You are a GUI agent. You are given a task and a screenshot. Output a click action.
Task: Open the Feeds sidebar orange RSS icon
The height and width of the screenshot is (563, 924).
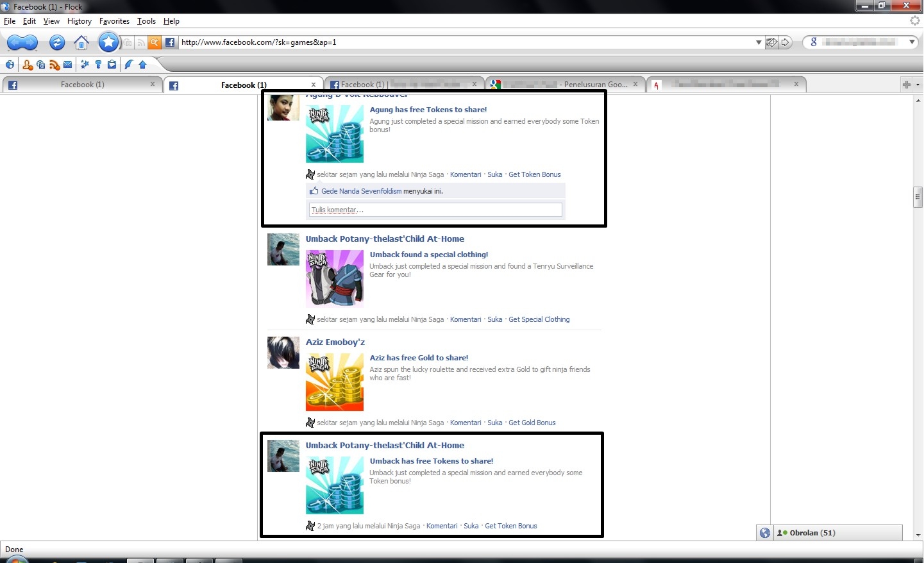point(55,65)
